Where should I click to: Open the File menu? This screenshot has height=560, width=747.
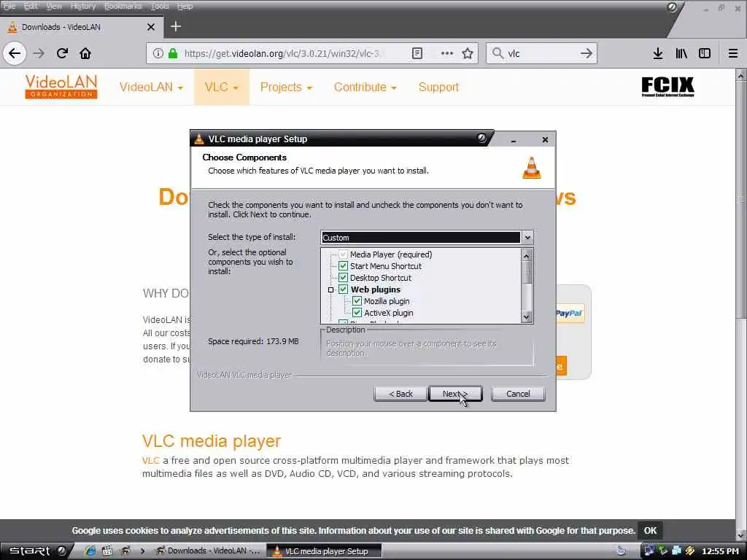click(x=9, y=6)
